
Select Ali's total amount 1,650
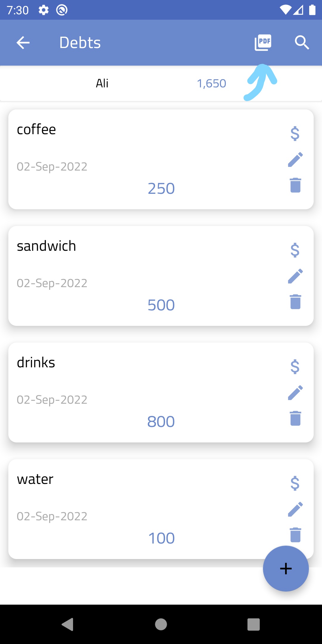point(211,83)
